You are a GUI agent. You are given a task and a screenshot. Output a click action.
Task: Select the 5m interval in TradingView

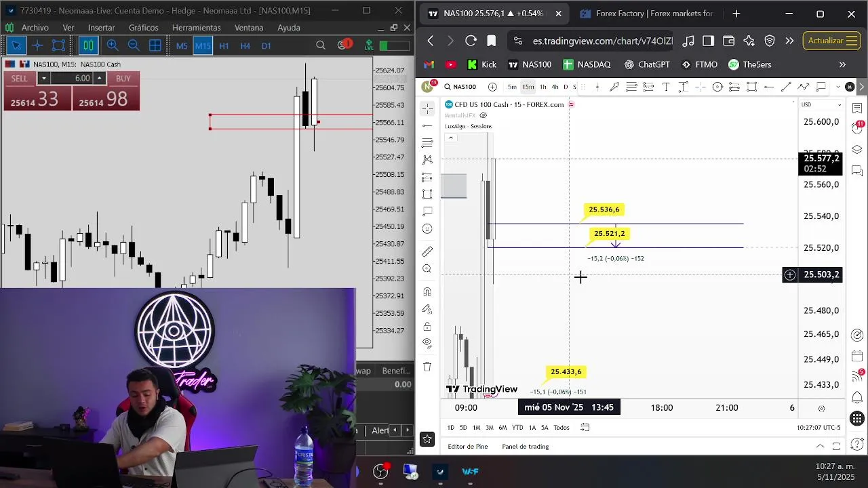tap(512, 87)
